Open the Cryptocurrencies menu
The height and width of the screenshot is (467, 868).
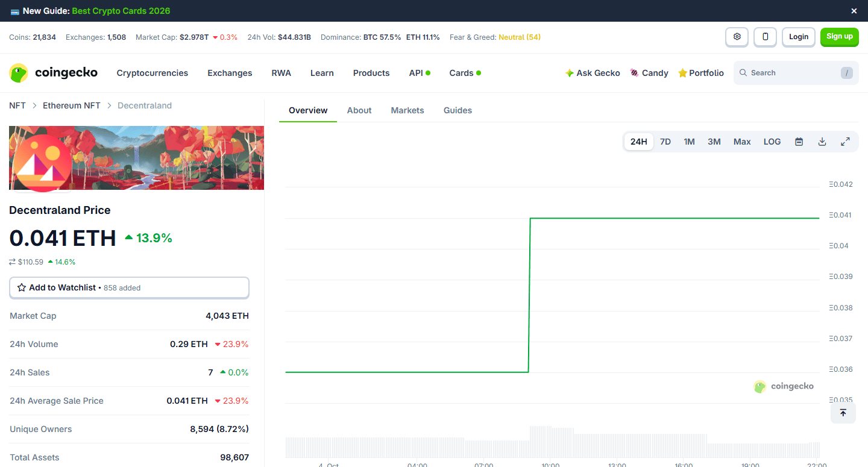point(153,73)
